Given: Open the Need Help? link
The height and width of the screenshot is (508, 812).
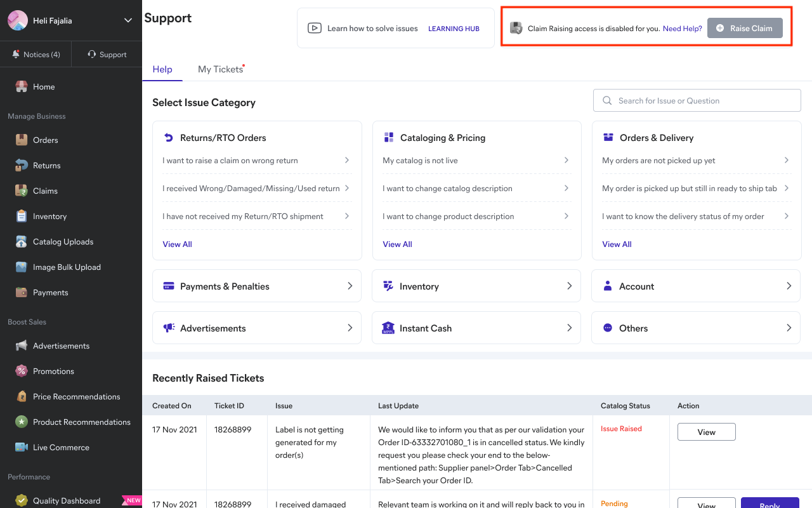Looking at the screenshot, I should (682, 29).
